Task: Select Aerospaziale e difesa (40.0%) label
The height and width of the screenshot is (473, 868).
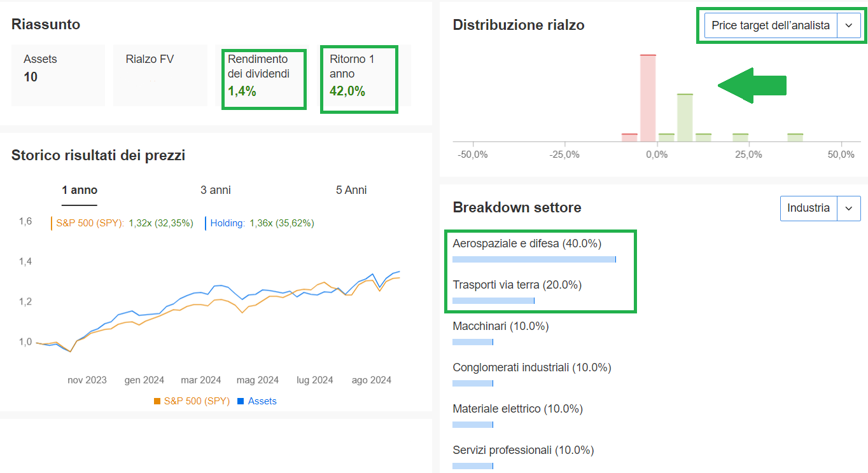Action: pos(527,243)
